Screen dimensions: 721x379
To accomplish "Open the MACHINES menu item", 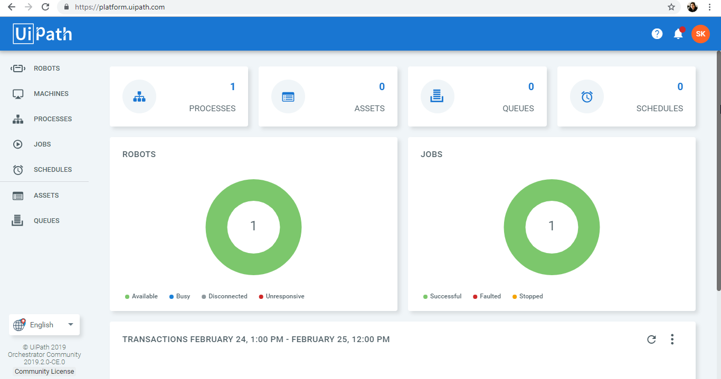I will click(51, 94).
